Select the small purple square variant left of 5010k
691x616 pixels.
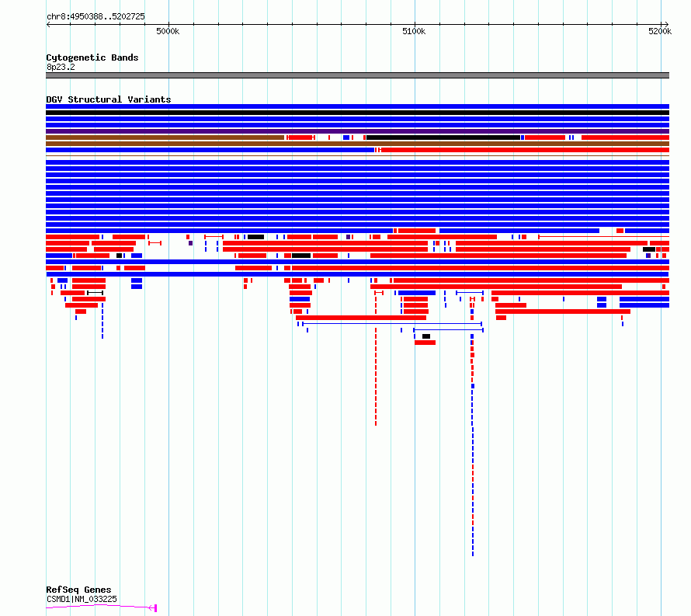pyautogui.click(x=190, y=243)
